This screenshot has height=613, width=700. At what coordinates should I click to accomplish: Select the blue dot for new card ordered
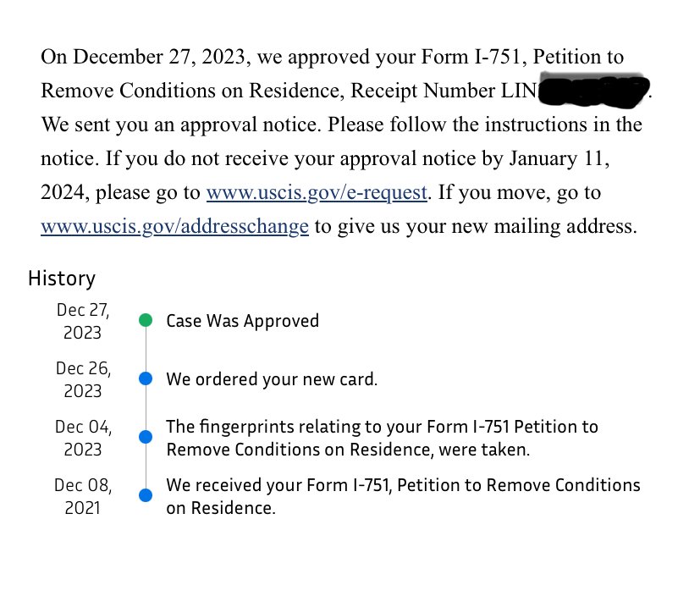tap(146, 378)
